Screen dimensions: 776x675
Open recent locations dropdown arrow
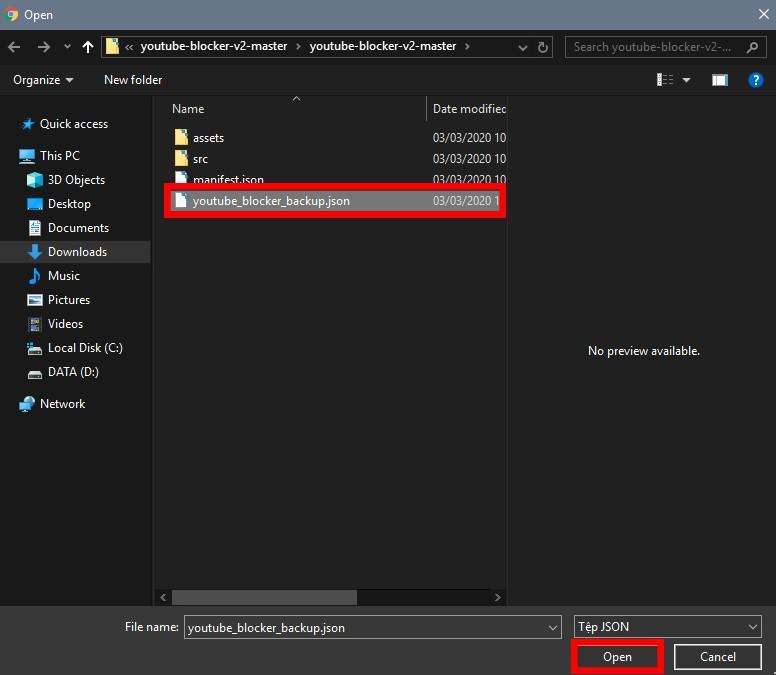pyautogui.click(x=67, y=47)
